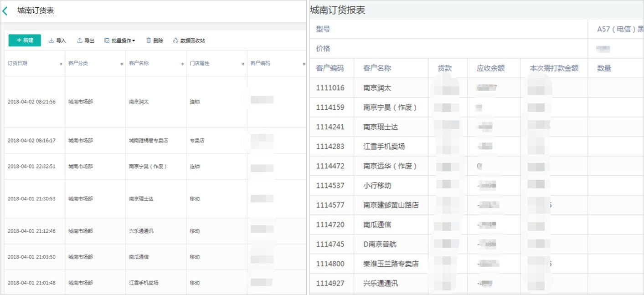
Task: Sort by the 客户分类 column arrows
Action: point(122,64)
